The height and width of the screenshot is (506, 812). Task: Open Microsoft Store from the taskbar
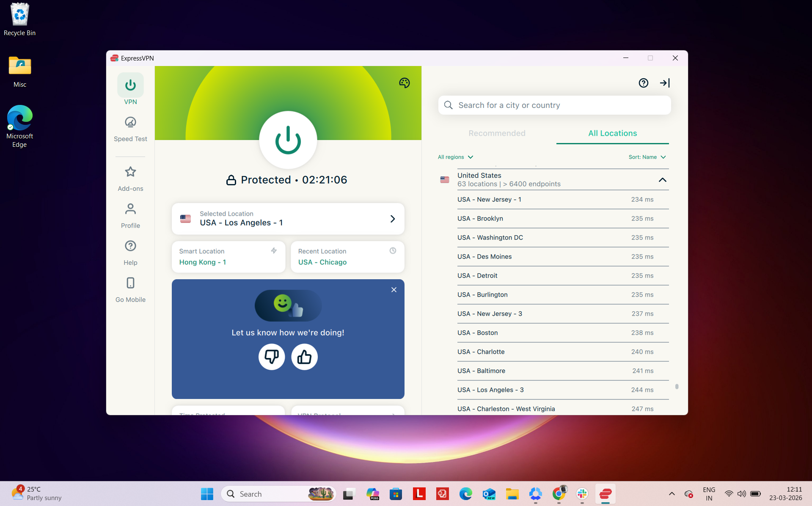396,494
